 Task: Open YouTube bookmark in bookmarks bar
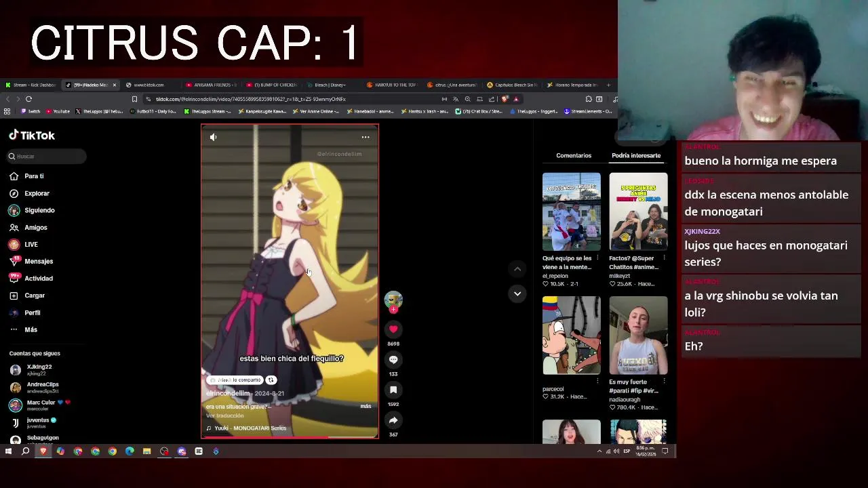pyautogui.click(x=58, y=111)
